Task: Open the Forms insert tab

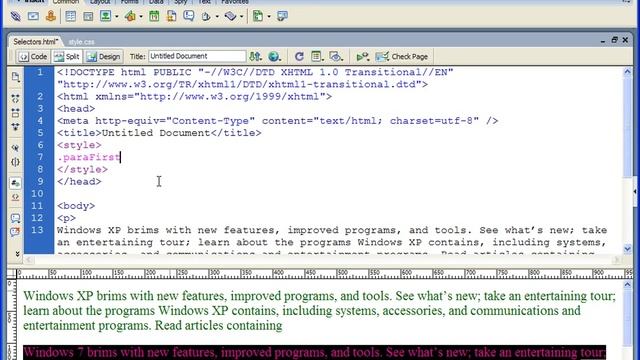Action: 129,2
